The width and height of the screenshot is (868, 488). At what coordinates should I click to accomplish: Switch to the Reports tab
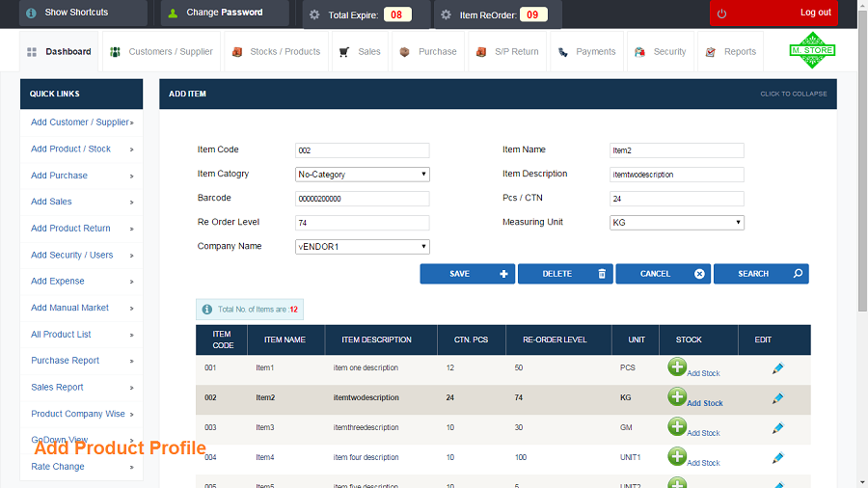(731, 51)
